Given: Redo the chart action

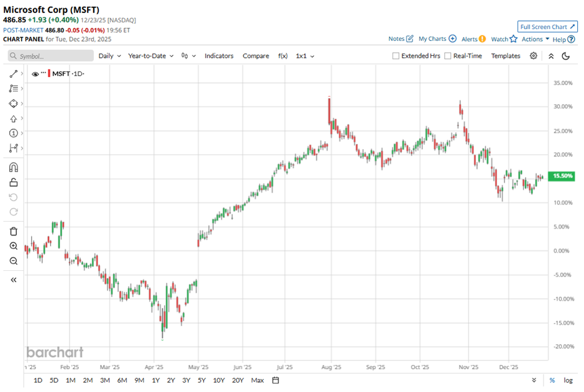Looking at the screenshot, I should pyautogui.click(x=14, y=212).
